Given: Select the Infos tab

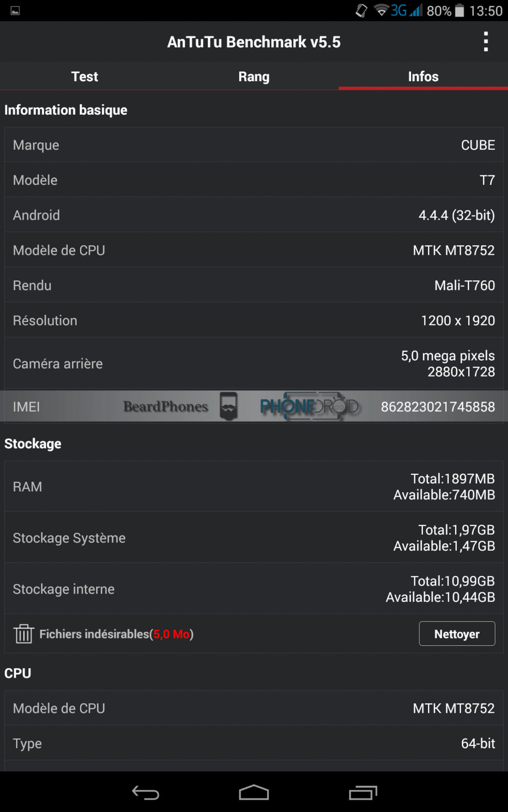Looking at the screenshot, I should click(423, 76).
